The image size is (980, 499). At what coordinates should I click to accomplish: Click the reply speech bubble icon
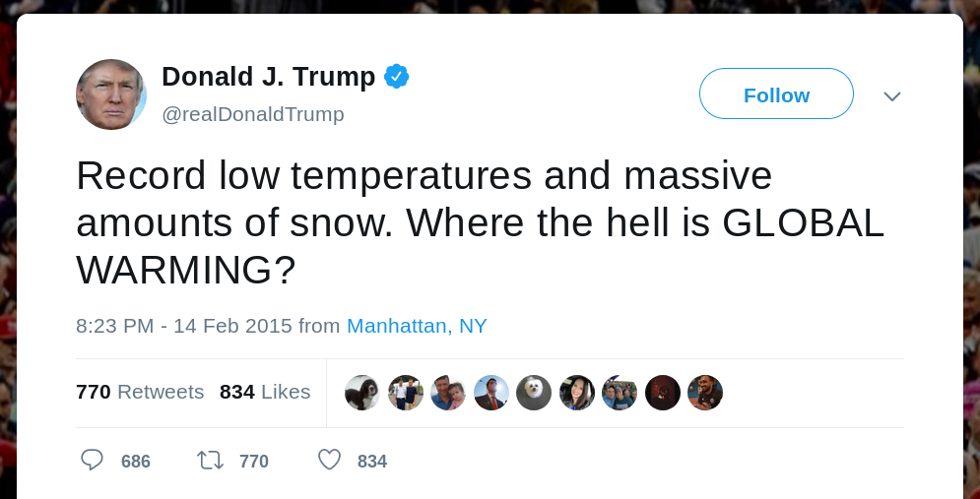tap(93, 461)
